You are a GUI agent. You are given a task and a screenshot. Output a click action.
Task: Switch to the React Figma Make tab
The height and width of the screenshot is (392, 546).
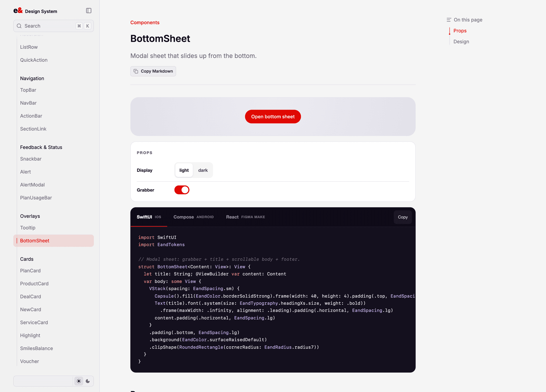pyautogui.click(x=245, y=217)
